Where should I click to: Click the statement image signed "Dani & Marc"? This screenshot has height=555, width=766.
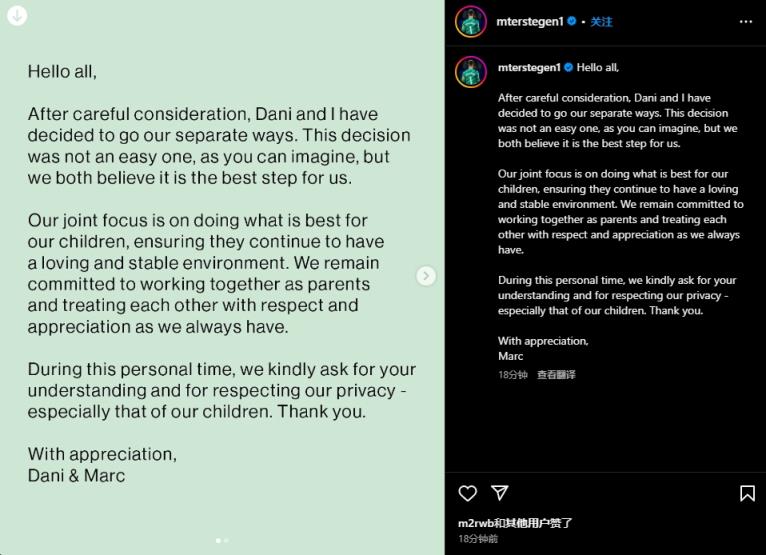tap(220, 270)
